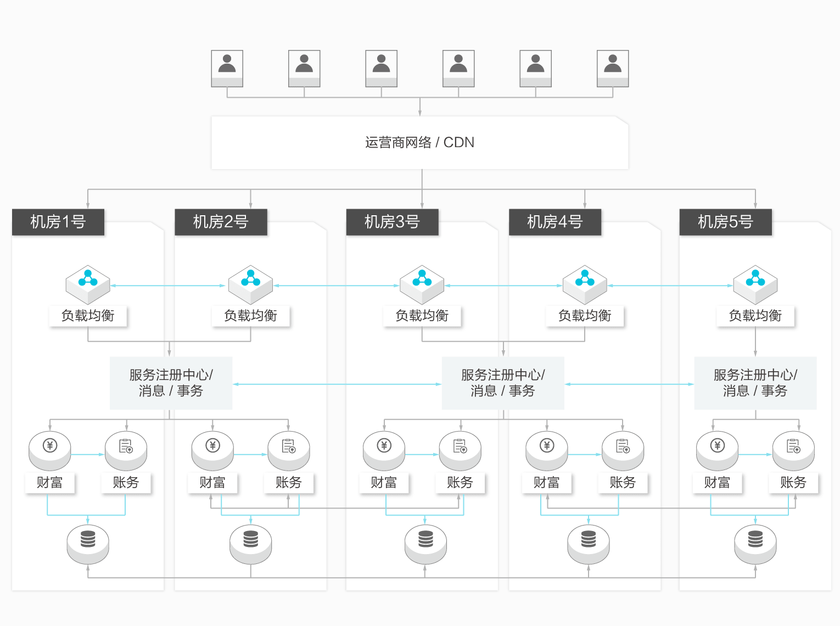Click the 账务 document disk icon in 机房3号
This screenshot has height=626, width=840.
(460, 451)
